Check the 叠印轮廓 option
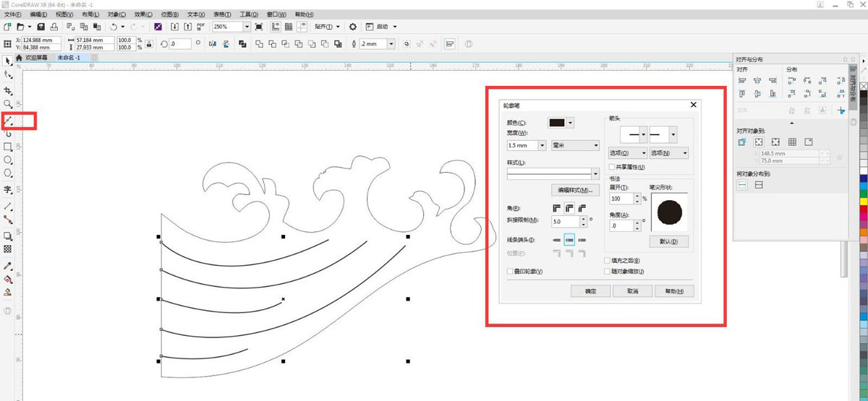The width and height of the screenshot is (868, 401). coord(511,272)
